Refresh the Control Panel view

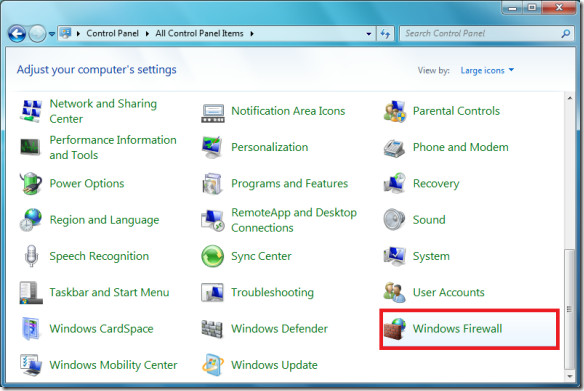tap(385, 34)
